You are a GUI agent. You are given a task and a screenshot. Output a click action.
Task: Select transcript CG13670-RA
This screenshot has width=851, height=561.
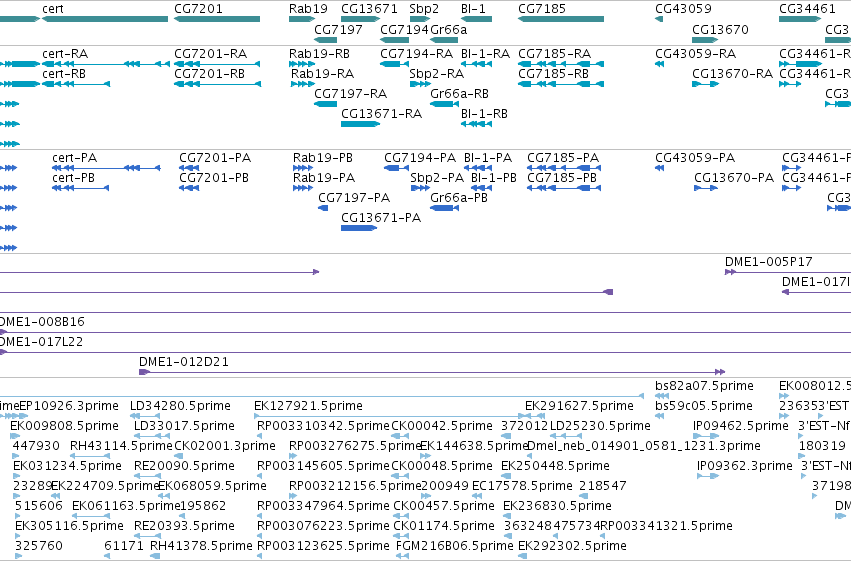732,74
